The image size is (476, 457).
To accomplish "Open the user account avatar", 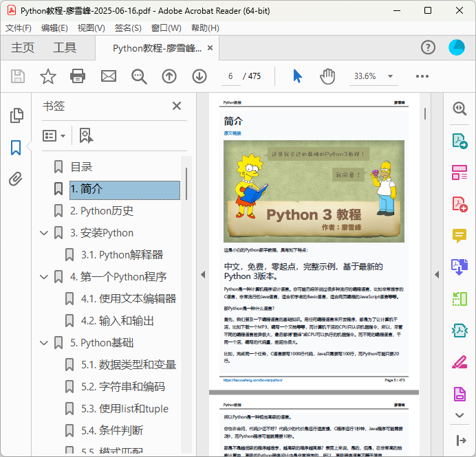I will pyautogui.click(x=457, y=47).
